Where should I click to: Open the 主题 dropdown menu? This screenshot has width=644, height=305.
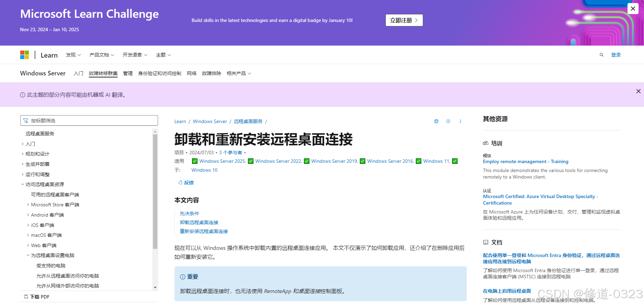pos(163,55)
